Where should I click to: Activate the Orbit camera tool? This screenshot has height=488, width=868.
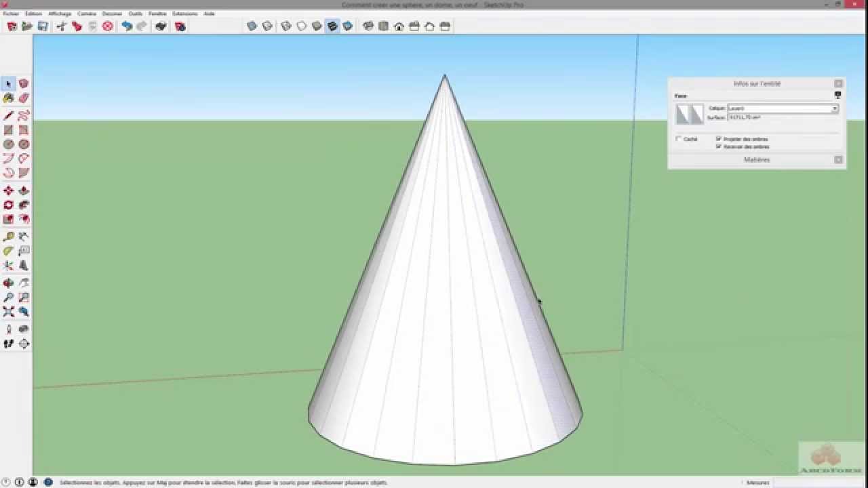pos(8,283)
